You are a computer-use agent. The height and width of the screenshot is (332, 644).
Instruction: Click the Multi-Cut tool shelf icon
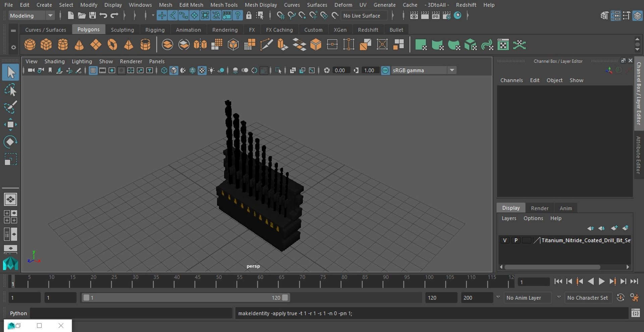point(266,45)
